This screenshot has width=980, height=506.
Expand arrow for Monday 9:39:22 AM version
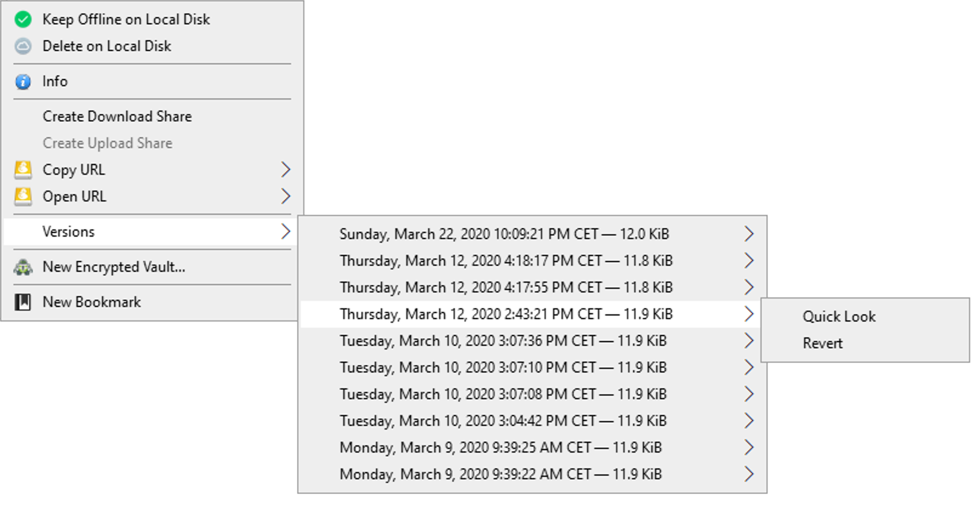(x=749, y=474)
